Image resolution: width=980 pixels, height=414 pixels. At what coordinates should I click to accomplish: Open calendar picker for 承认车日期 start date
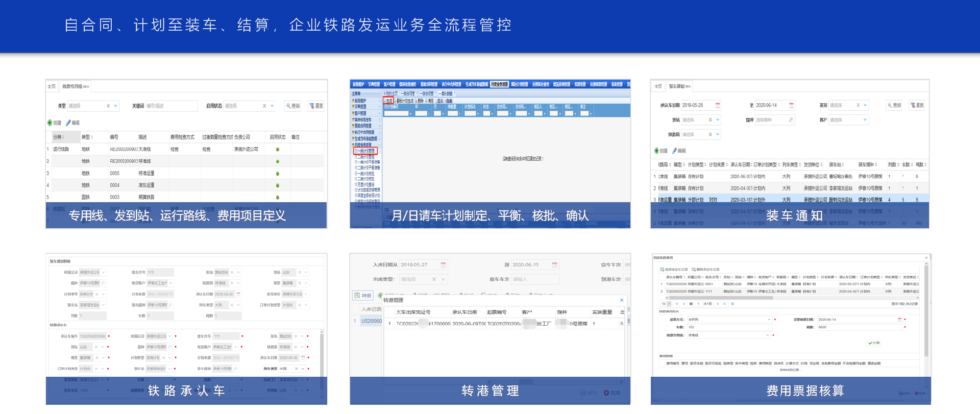tap(717, 105)
